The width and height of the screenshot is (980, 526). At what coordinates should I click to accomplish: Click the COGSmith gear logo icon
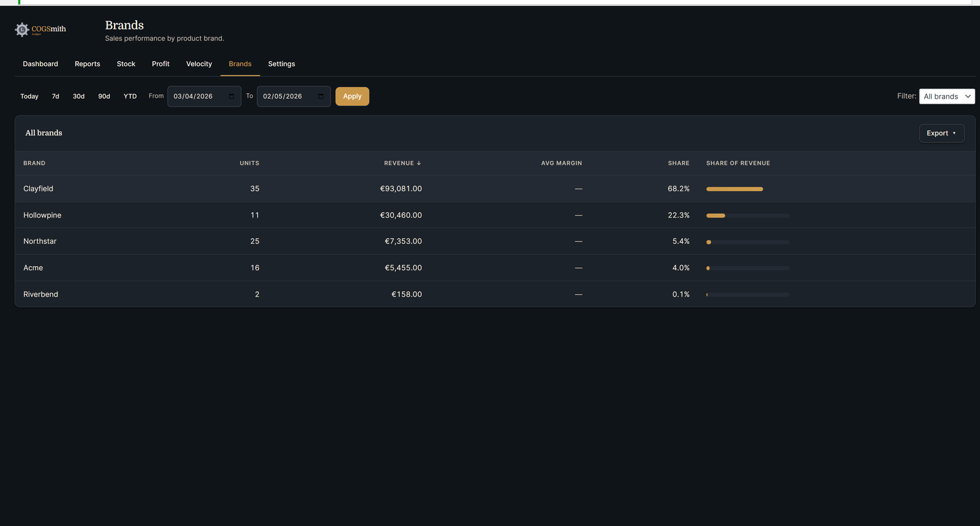coord(22,29)
